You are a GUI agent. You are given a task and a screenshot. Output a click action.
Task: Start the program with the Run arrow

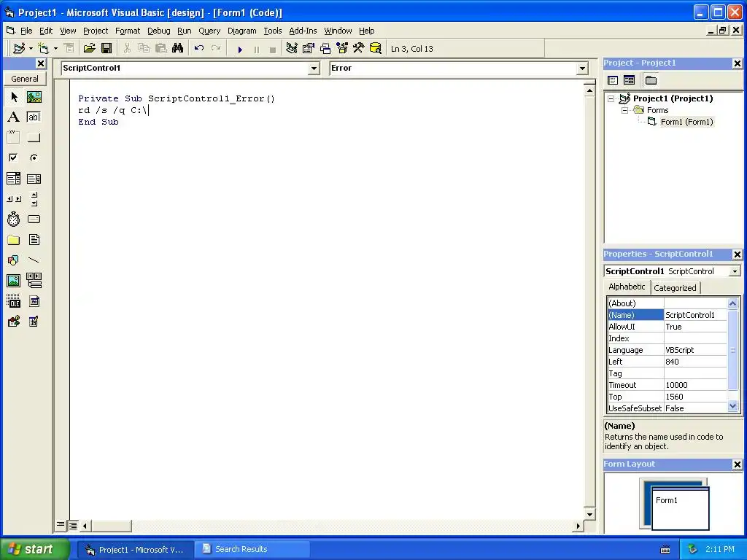[240, 49]
